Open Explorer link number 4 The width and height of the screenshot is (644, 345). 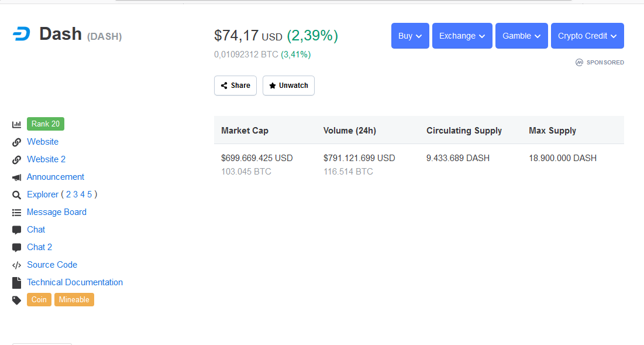pos(82,194)
